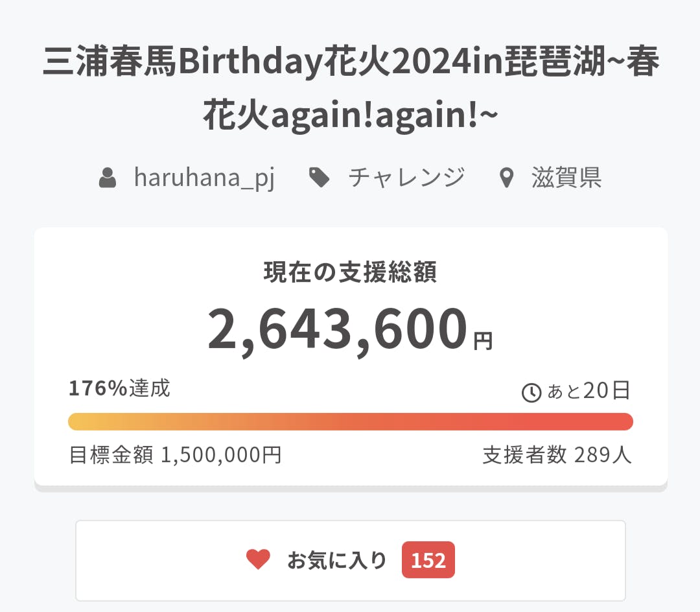The width and height of the screenshot is (700, 612).
Task: Click the red heart icon
Action: coord(258,559)
